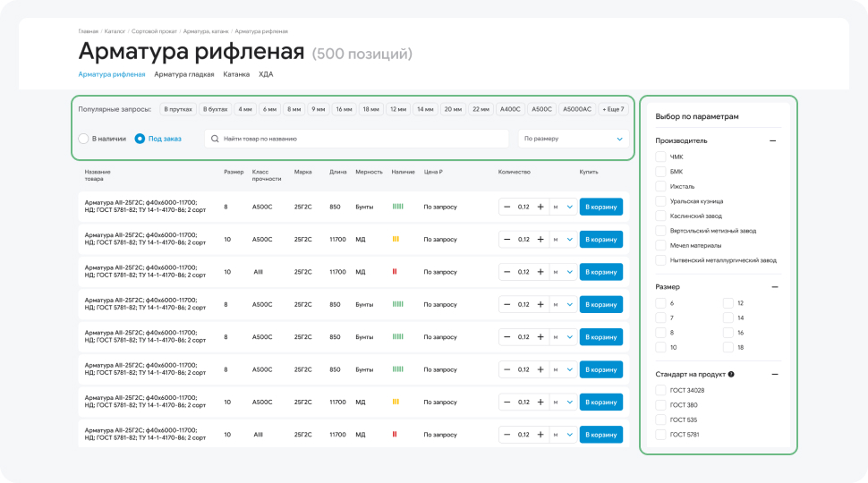Open Сортовой прокат breadcrumb link
The image size is (868, 483).
coord(154,31)
